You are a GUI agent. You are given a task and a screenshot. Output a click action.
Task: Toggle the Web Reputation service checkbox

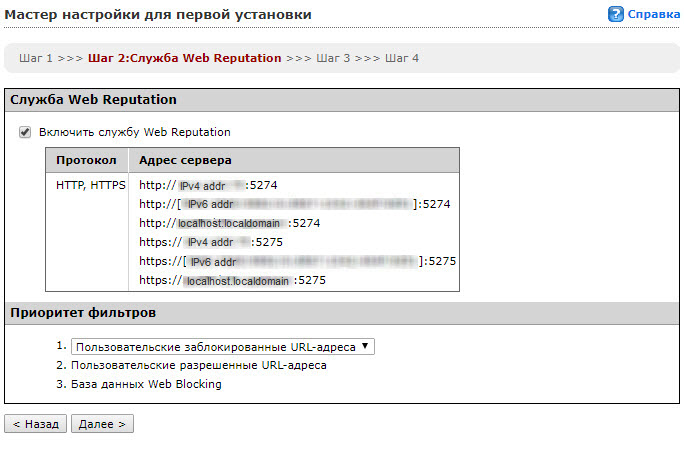[x=25, y=132]
